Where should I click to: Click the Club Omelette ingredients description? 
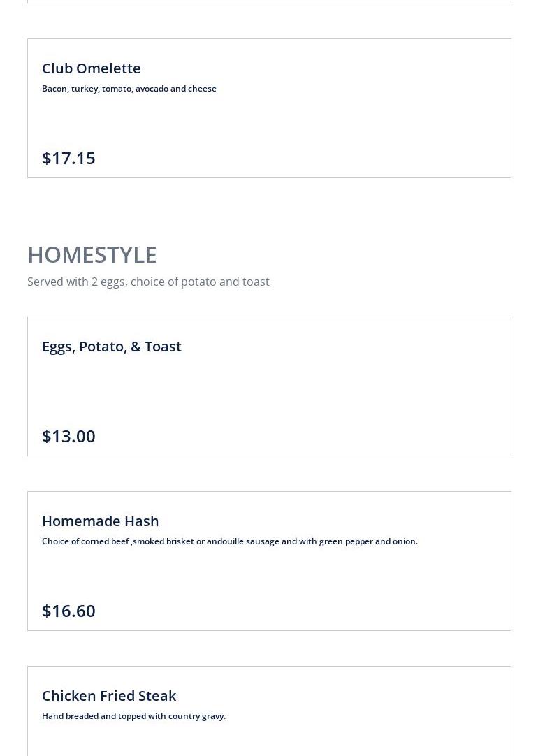129,89
